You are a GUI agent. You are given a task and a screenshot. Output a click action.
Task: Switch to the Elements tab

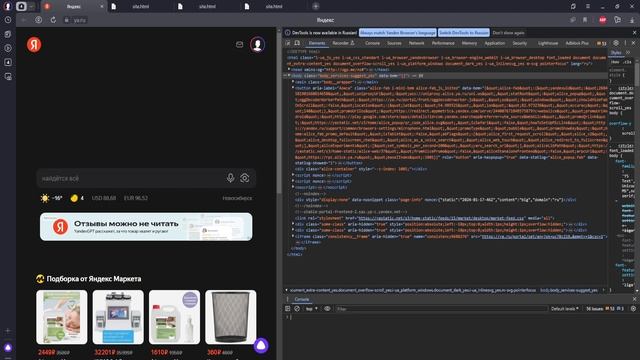click(317, 43)
